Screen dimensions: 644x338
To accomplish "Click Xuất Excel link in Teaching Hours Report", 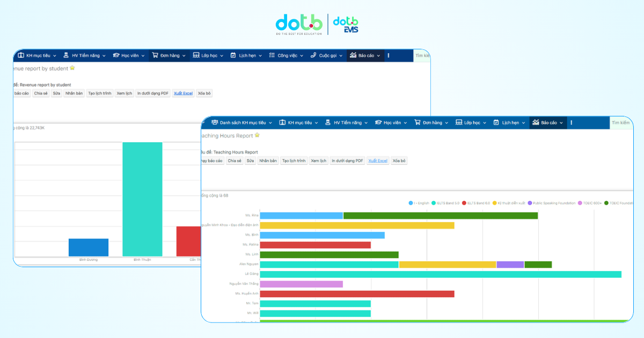I will tap(377, 160).
